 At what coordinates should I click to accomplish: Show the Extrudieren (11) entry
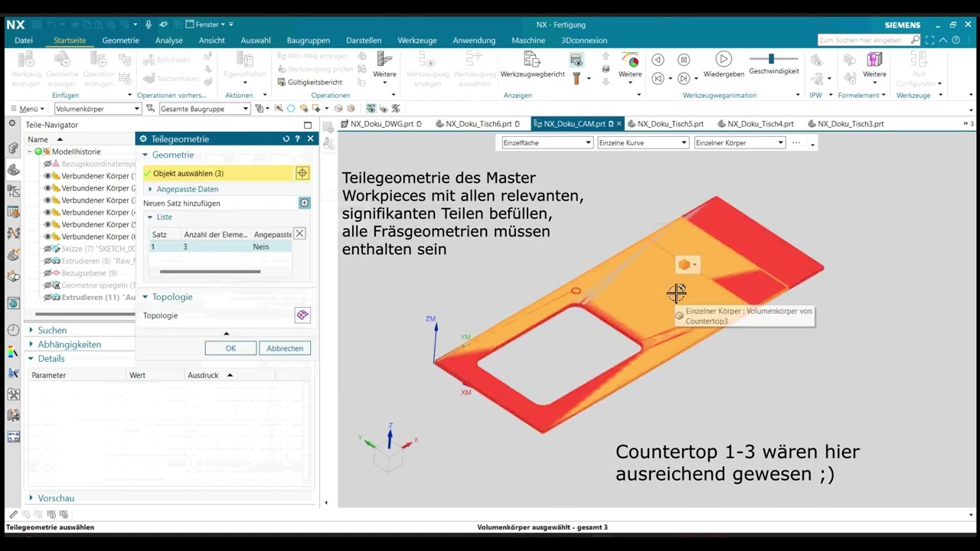point(47,297)
